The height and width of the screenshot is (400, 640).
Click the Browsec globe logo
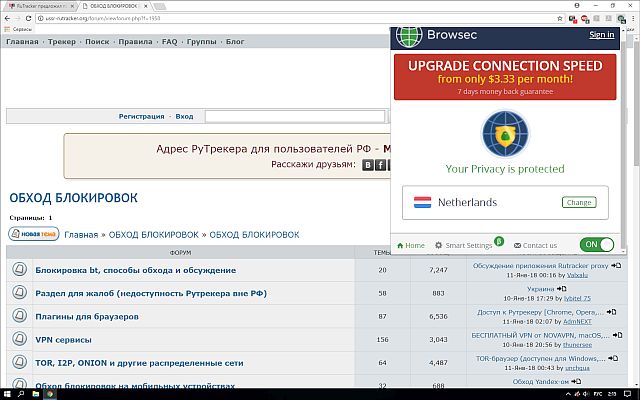click(409, 36)
